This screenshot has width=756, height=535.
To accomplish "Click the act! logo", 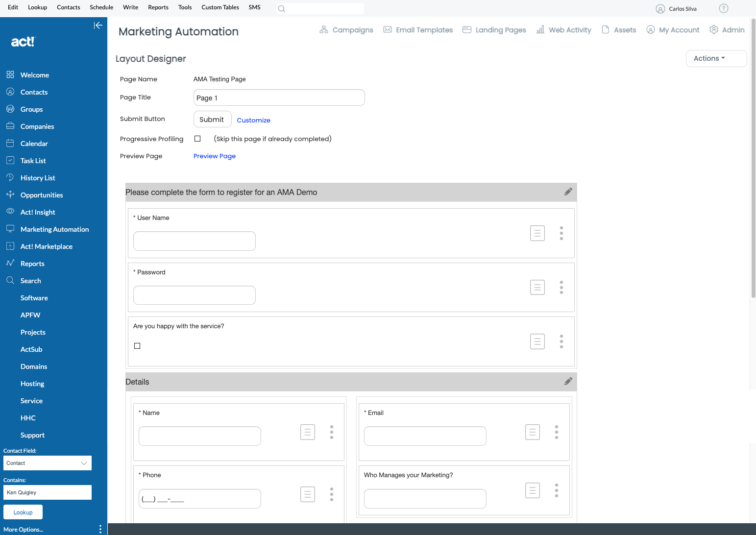I will pos(23,42).
